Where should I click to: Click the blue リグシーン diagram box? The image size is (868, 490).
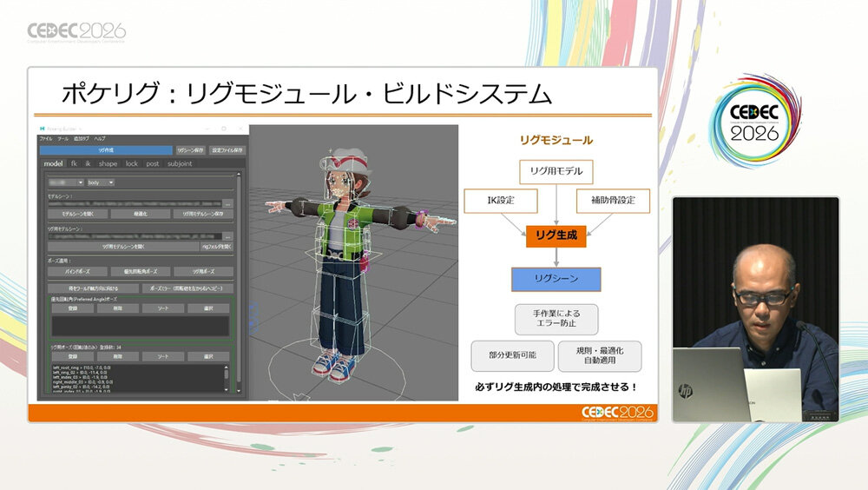pos(556,279)
